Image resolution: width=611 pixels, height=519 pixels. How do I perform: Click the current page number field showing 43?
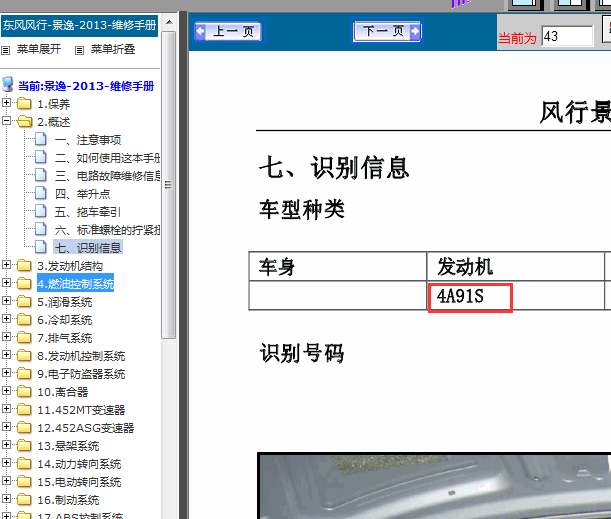[x=567, y=37]
